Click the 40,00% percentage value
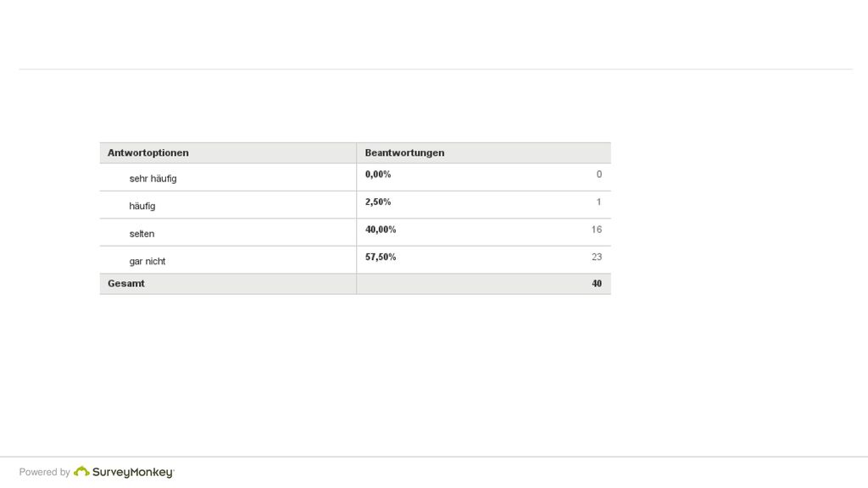Viewport: 868px width, 488px height. pyautogui.click(x=381, y=230)
